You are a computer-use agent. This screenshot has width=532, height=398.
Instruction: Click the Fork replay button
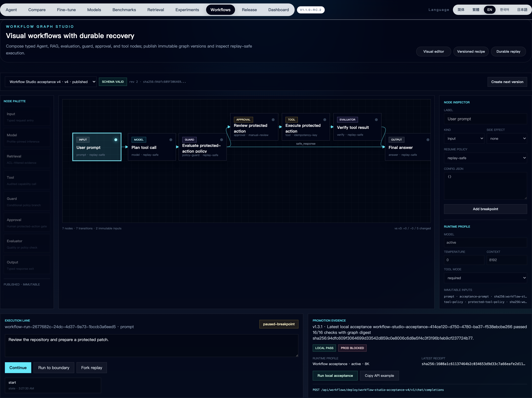(x=92, y=368)
